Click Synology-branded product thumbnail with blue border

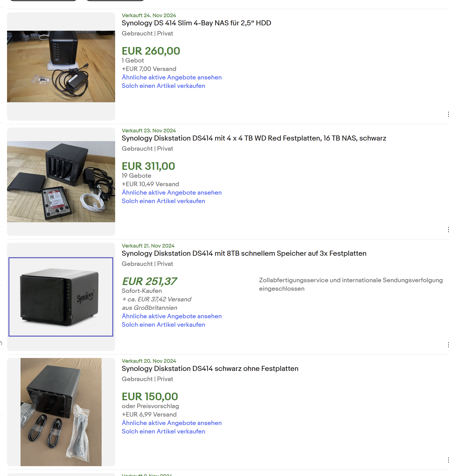(x=61, y=297)
